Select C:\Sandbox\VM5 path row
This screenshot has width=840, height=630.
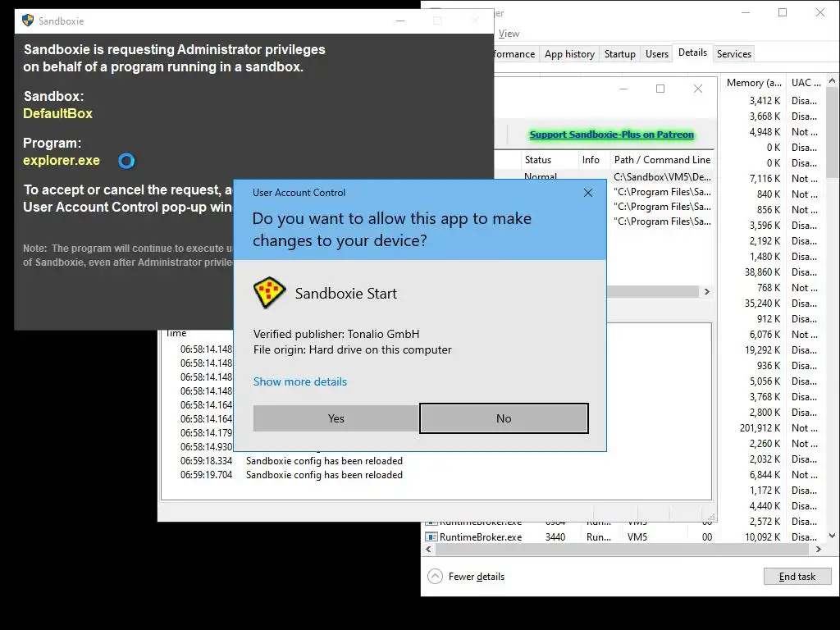662,177
